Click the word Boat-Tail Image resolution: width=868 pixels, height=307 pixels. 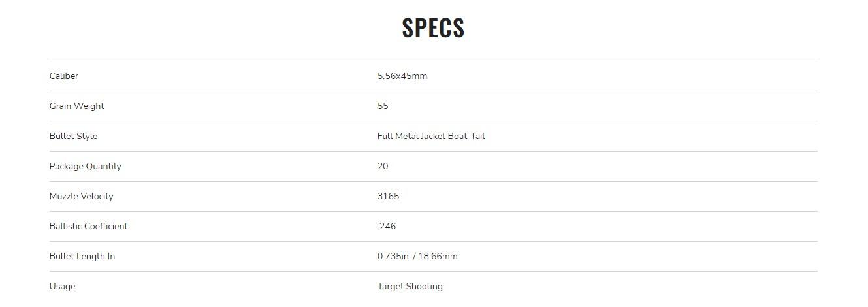click(x=466, y=136)
